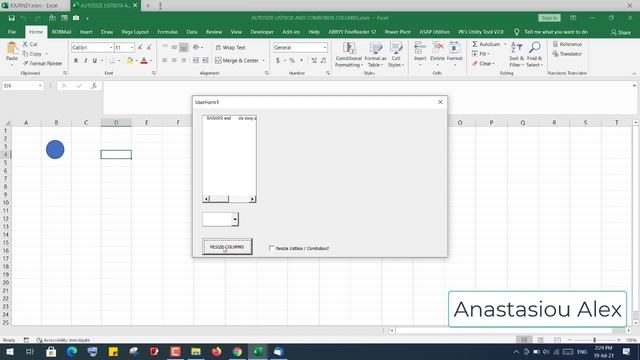Apply Percent Style formatting
Image resolution: width=640 pixels, height=360 pixels.
(x=292, y=60)
